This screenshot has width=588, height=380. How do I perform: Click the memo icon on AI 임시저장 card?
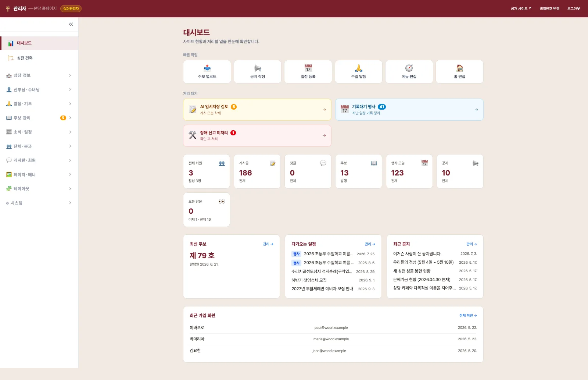193,109
